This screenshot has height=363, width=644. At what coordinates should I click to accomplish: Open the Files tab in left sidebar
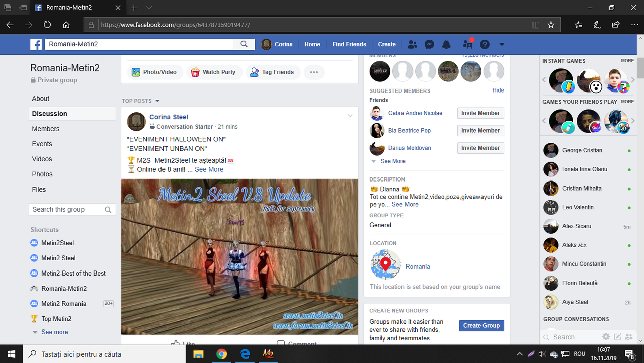coord(39,189)
